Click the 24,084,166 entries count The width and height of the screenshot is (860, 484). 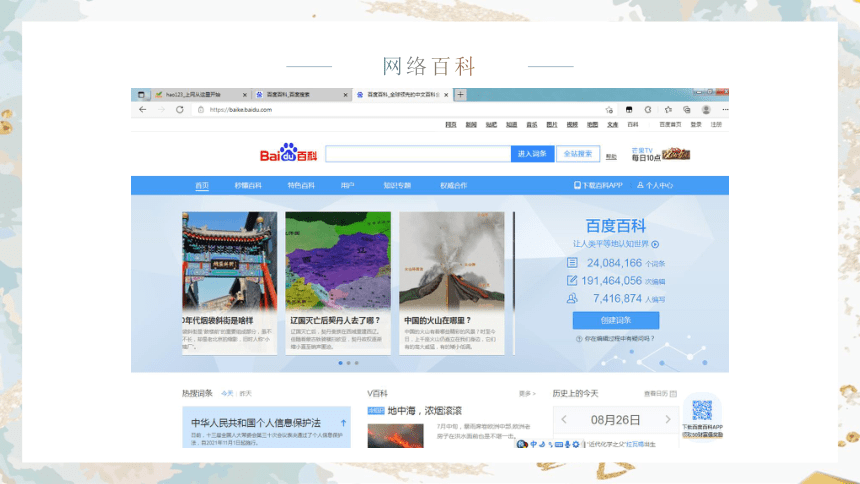click(x=614, y=263)
